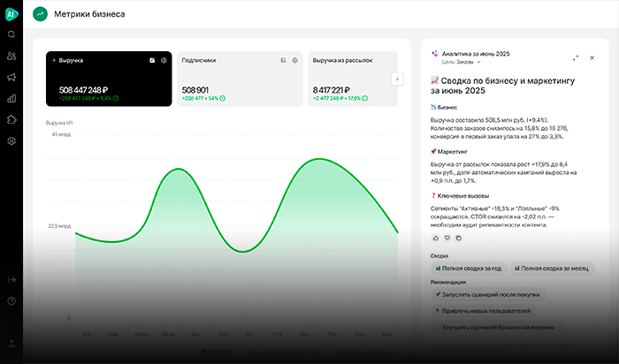Image resolution: width=619 pixels, height=364 pixels.
Task: Open settings on the Выручка card
Action: (164, 60)
